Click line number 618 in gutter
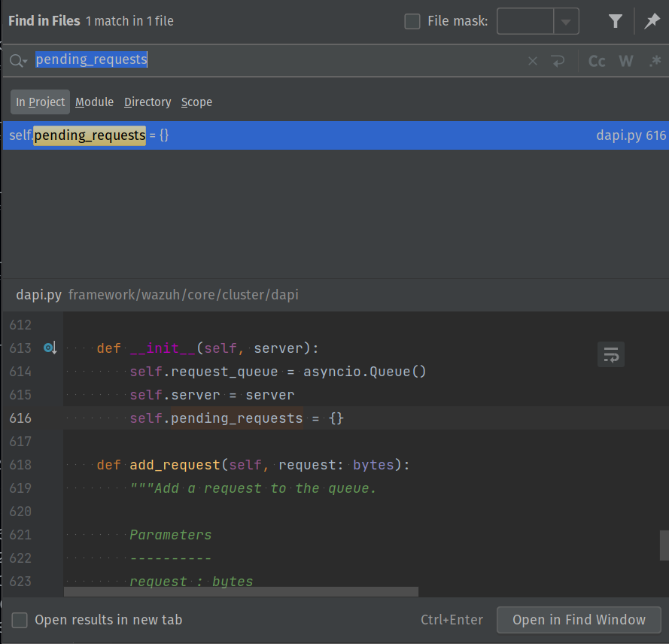Image resolution: width=669 pixels, height=644 pixels. tap(20, 465)
